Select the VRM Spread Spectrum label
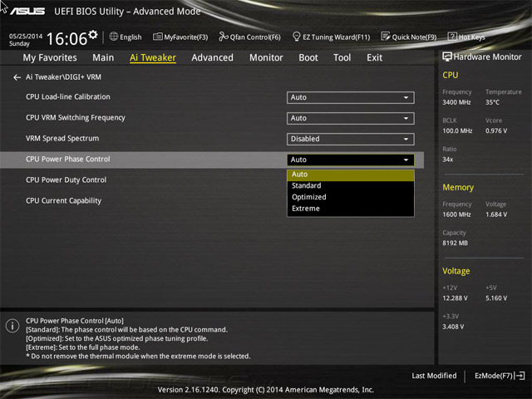532x399 pixels. click(x=62, y=139)
